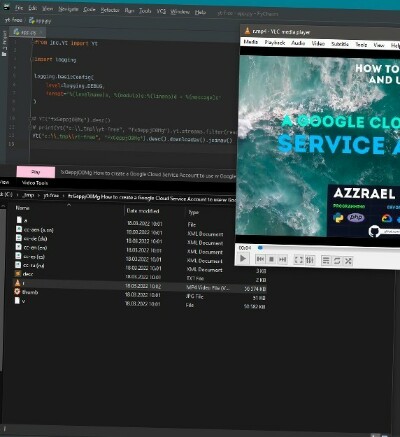
Task: Select the 'cc-en (en)' XML file
Action: pyautogui.click(x=31, y=247)
